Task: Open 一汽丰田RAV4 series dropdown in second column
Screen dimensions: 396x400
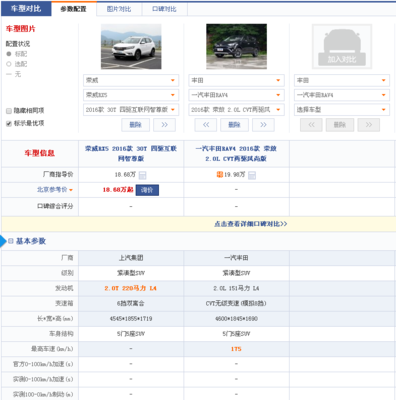Action: coord(236,95)
